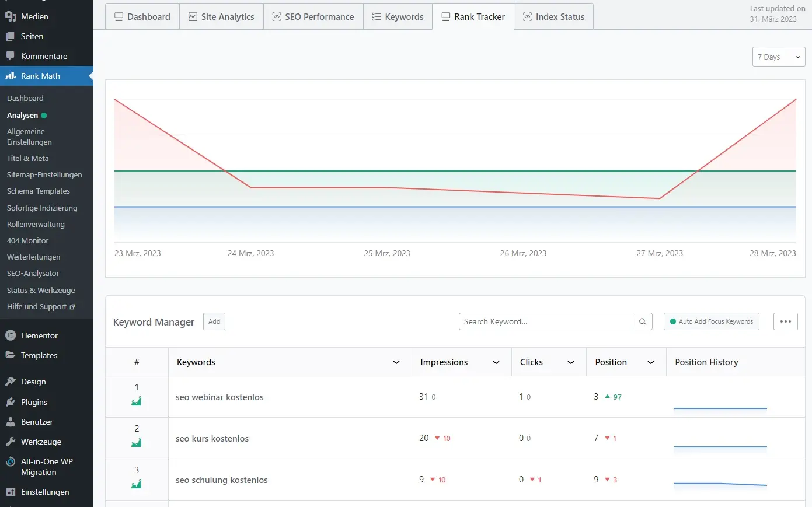Click the Design paintbrush icon

(11, 382)
